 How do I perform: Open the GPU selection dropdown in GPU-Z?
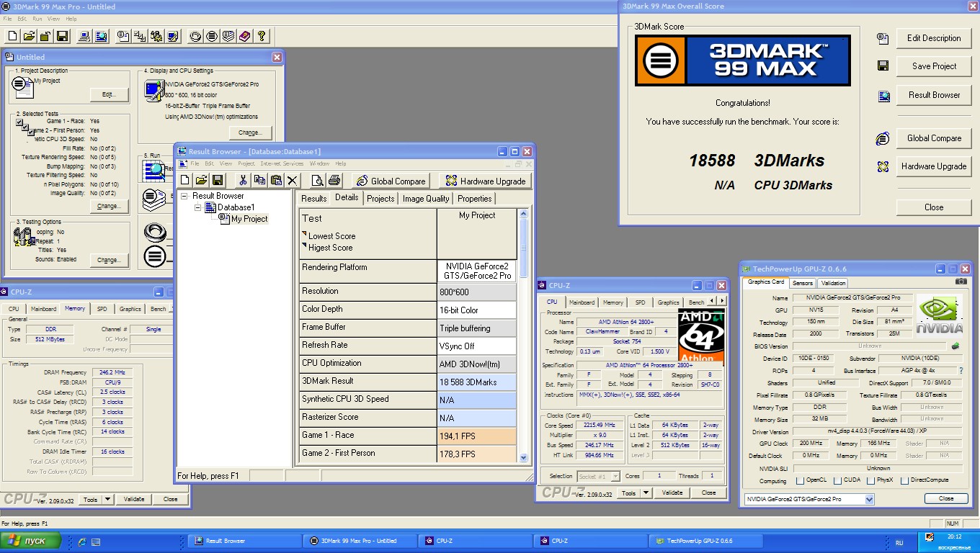click(x=869, y=499)
